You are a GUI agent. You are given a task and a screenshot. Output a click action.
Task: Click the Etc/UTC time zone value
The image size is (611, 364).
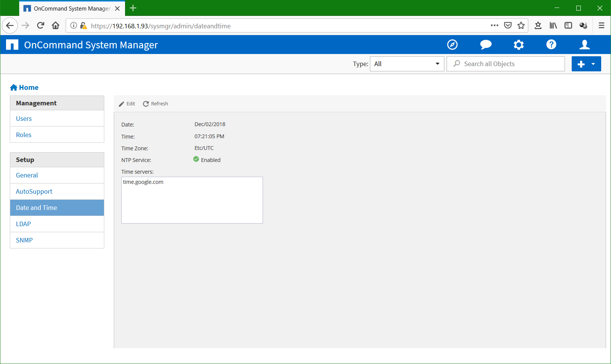click(x=204, y=148)
